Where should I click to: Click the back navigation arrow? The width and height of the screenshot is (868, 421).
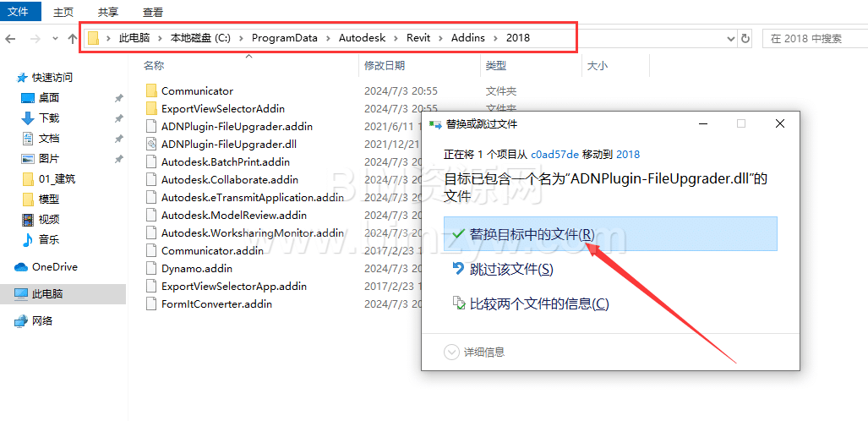tap(10, 38)
